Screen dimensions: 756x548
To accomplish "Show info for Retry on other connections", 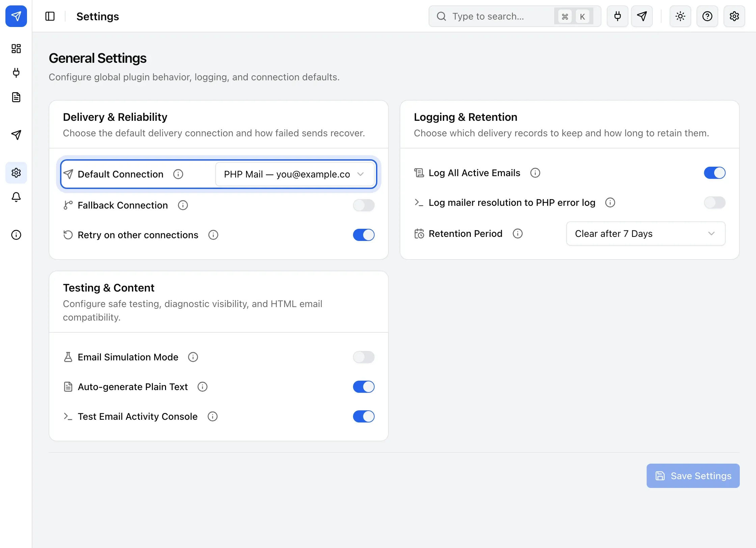I will click(213, 235).
